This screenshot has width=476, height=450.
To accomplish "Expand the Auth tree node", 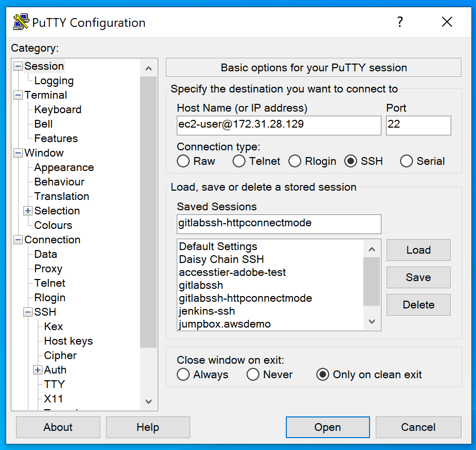I will coord(38,370).
